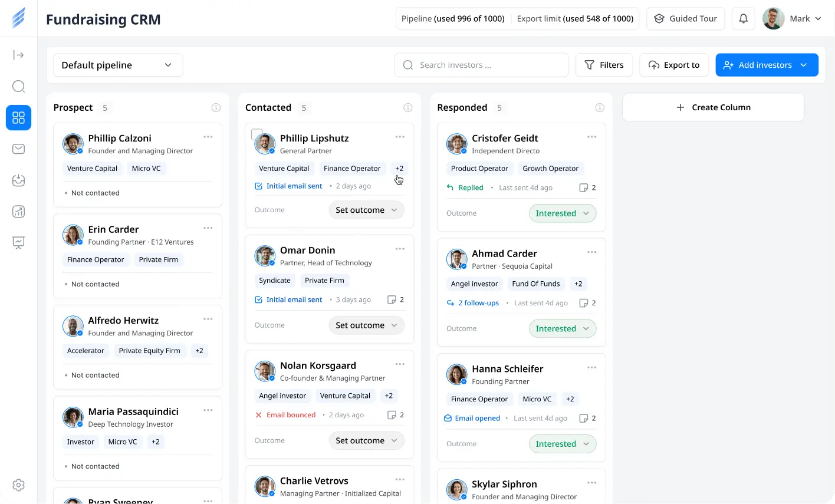This screenshot has width=835, height=504.
Task: Open settings gear in the sidebar
Action: click(18, 485)
